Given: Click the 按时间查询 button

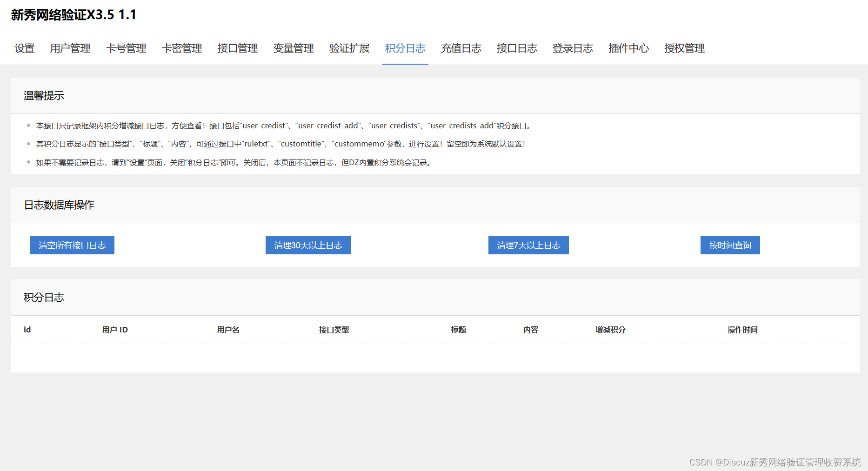Looking at the screenshot, I should point(730,245).
